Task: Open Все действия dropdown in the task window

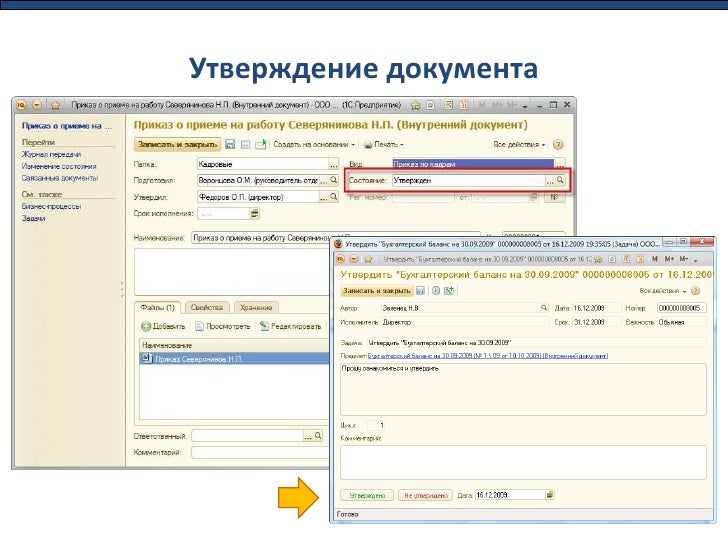Action: 663,291
